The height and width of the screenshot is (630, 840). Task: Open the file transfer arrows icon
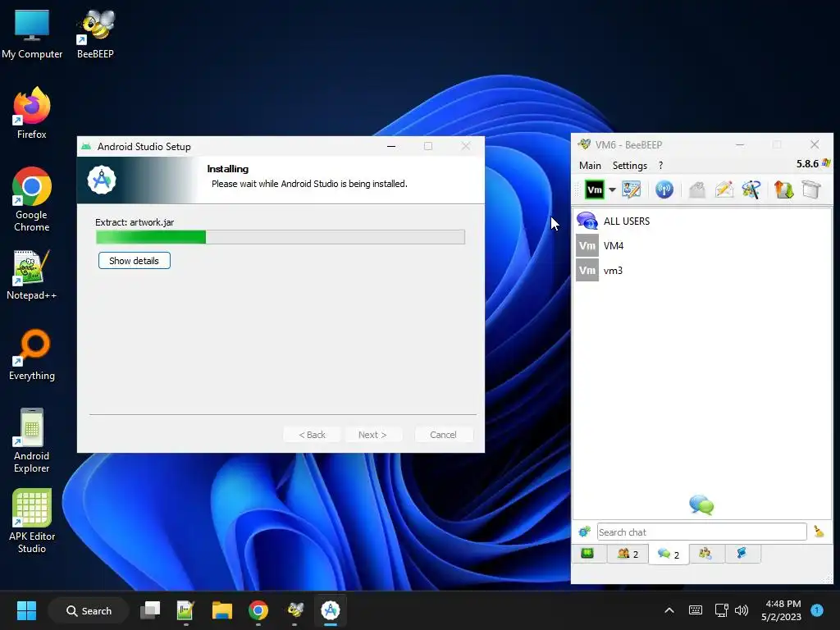point(783,189)
